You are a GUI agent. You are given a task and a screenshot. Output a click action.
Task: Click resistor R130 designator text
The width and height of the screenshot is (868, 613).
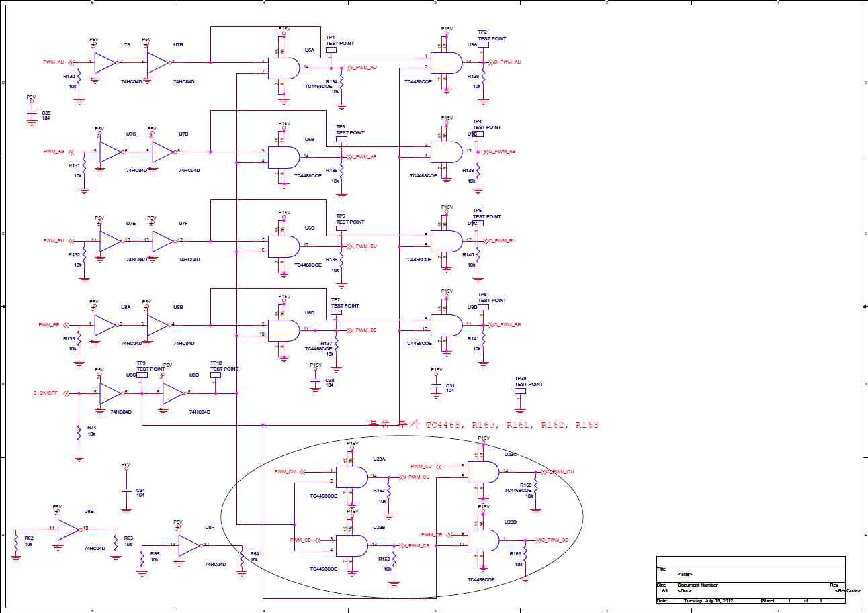[x=69, y=77]
